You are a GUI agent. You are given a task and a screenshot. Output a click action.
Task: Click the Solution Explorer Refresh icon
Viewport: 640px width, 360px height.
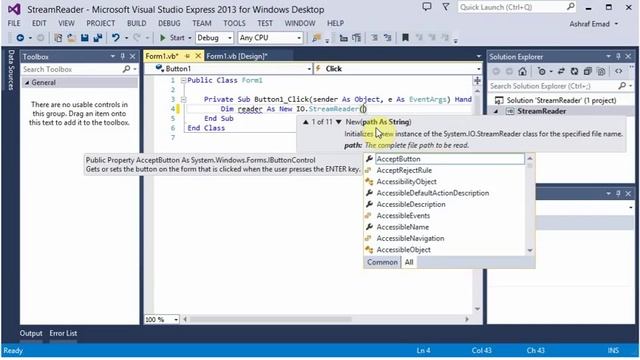click(574, 72)
